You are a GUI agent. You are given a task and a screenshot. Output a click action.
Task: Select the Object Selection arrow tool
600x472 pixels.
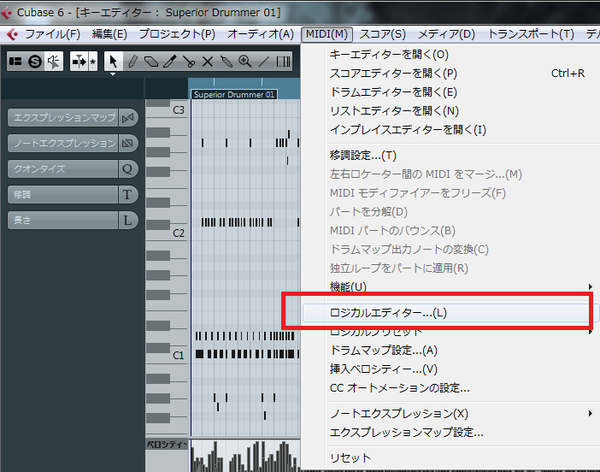(113, 61)
